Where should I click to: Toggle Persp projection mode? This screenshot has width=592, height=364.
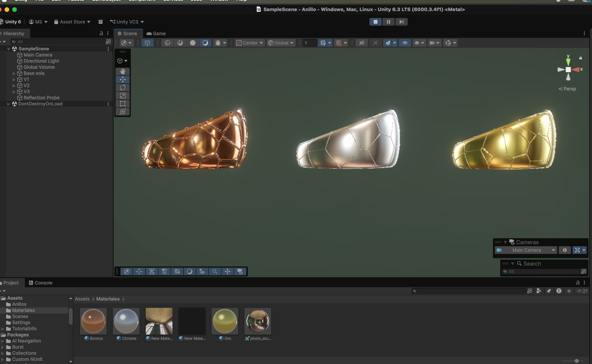[567, 89]
